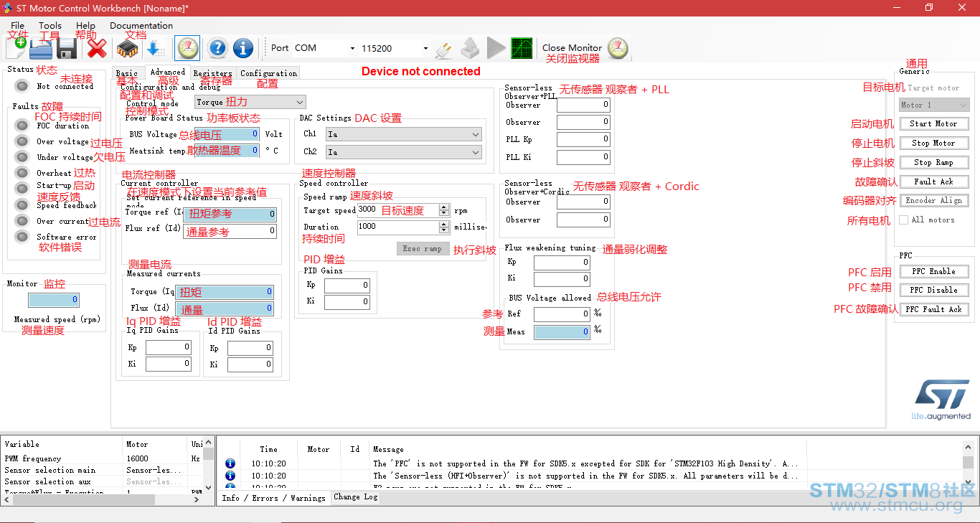Click the BUS Voltage allowed Ref field

(x=562, y=314)
